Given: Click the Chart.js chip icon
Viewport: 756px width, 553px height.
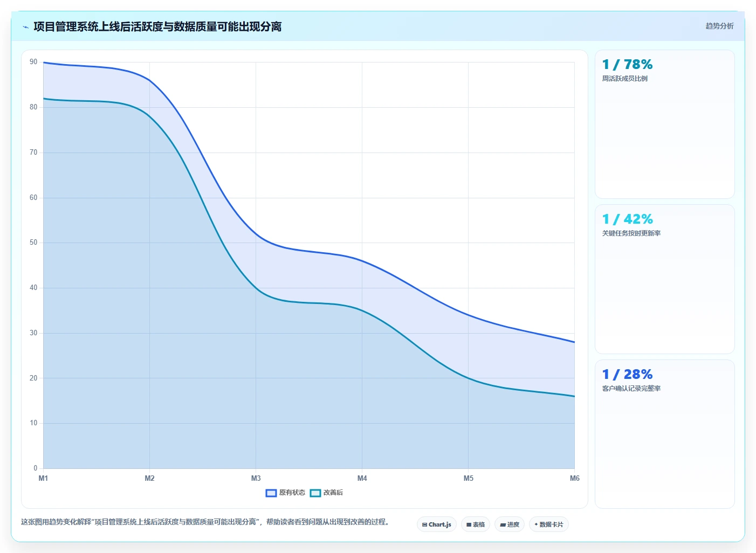Looking at the screenshot, I should (x=425, y=524).
